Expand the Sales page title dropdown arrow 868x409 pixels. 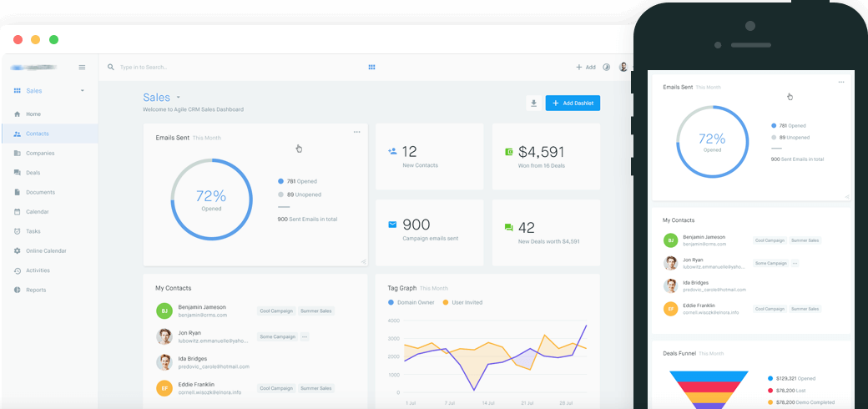coord(178,98)
